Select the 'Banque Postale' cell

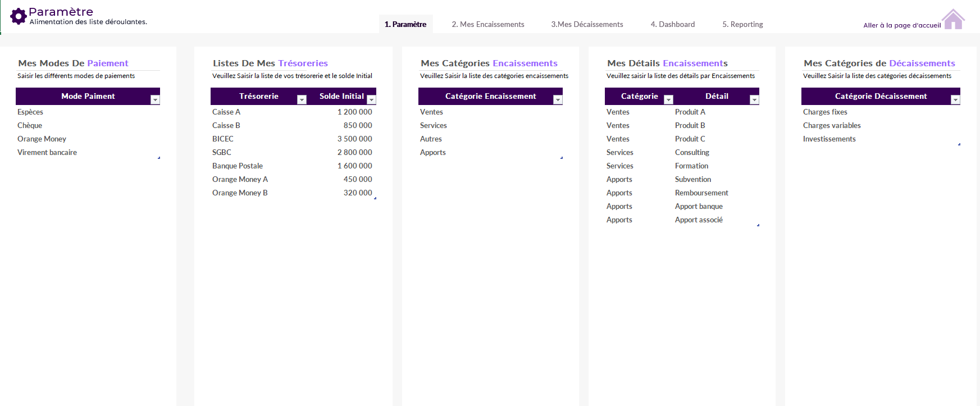pyautogui.click(x=259, y=166)
